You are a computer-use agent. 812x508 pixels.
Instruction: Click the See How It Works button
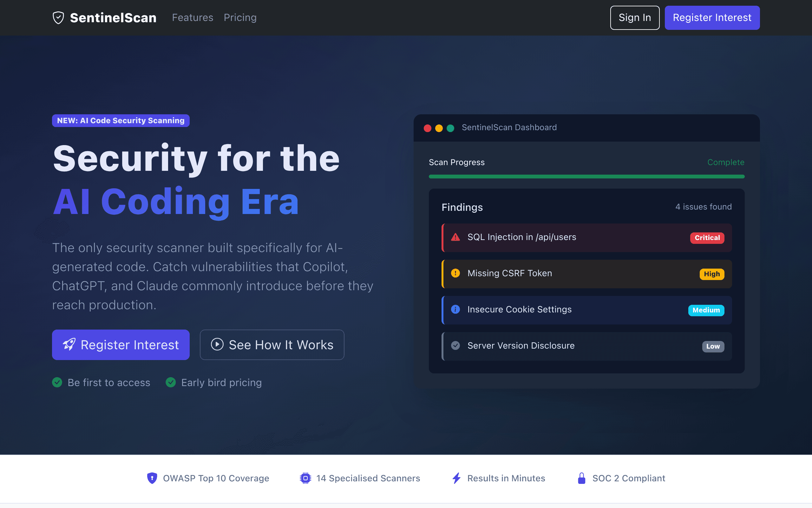[x=272, y=345]
